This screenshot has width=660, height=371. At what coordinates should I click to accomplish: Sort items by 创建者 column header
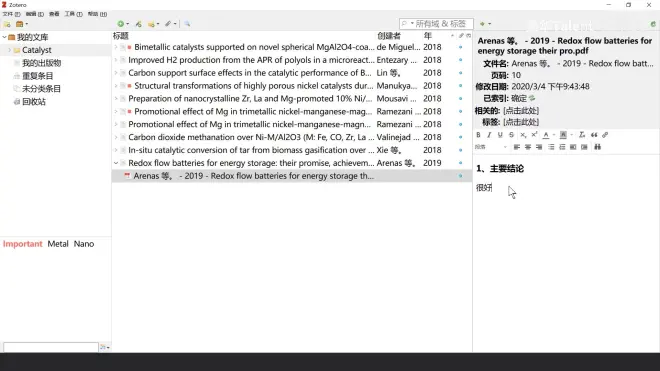(389, 36)
